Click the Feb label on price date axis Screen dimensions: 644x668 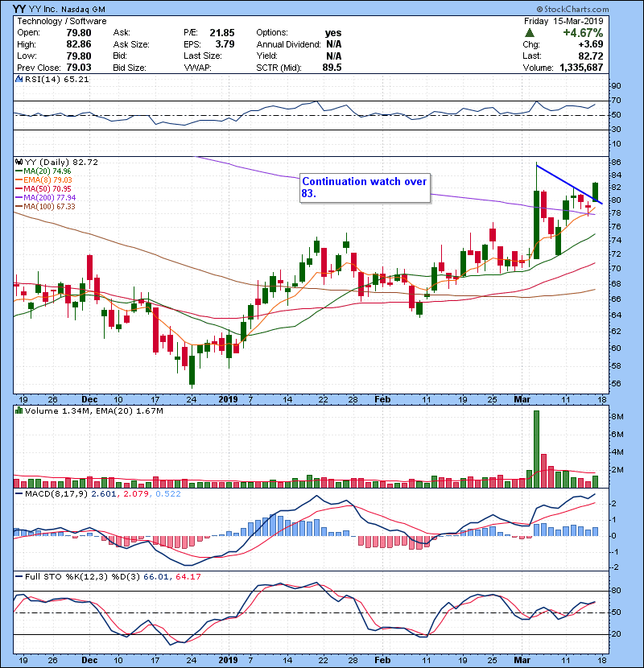(382, 400)
